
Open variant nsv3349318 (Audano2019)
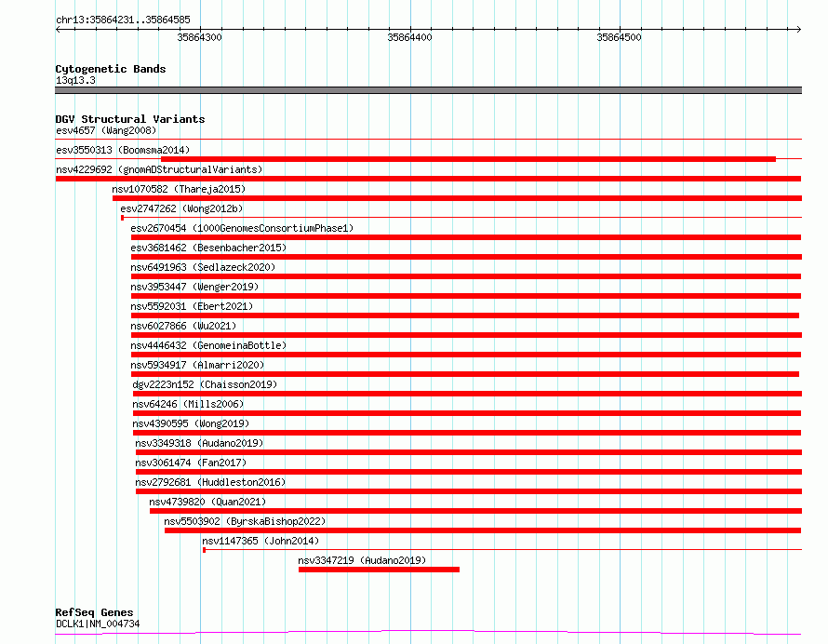click(x=199, y=443)
